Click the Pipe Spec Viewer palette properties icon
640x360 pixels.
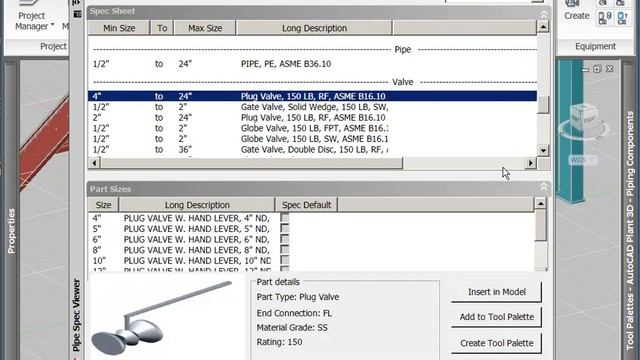point(77,14)
